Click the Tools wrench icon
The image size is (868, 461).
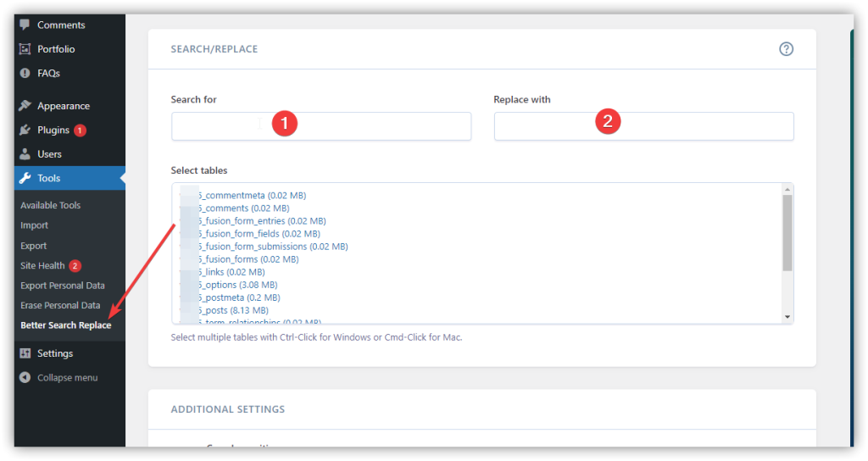tap(25, 179)
